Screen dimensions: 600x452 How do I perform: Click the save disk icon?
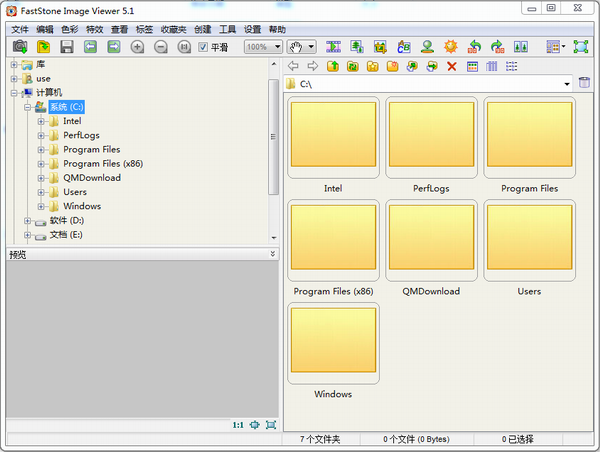pyautogui.click(x=67, y=47)
